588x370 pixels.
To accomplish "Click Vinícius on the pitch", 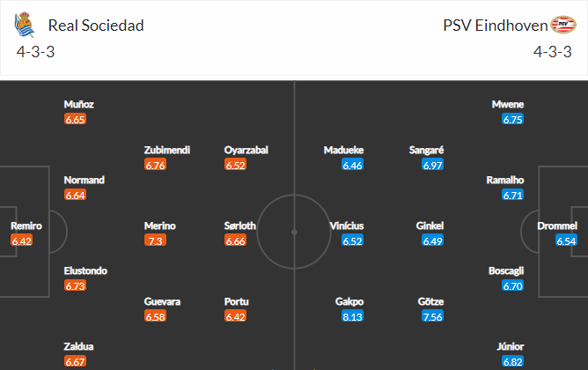I will (x=347, y=226).
